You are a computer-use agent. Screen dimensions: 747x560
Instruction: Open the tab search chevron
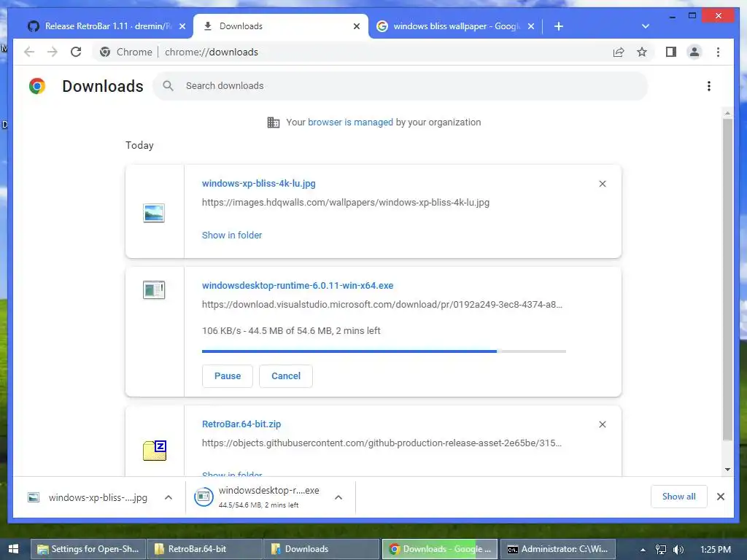point(646,26)
